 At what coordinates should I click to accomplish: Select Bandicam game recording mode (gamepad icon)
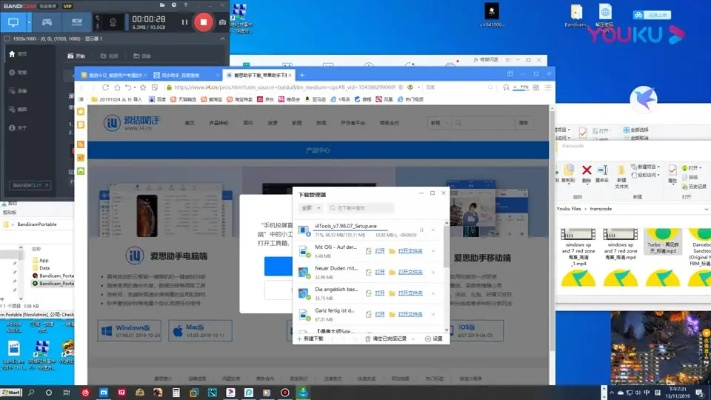47,22
